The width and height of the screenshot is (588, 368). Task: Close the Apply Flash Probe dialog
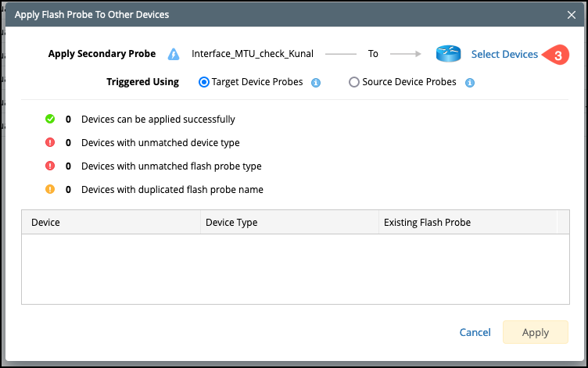[x=572, y=14]
